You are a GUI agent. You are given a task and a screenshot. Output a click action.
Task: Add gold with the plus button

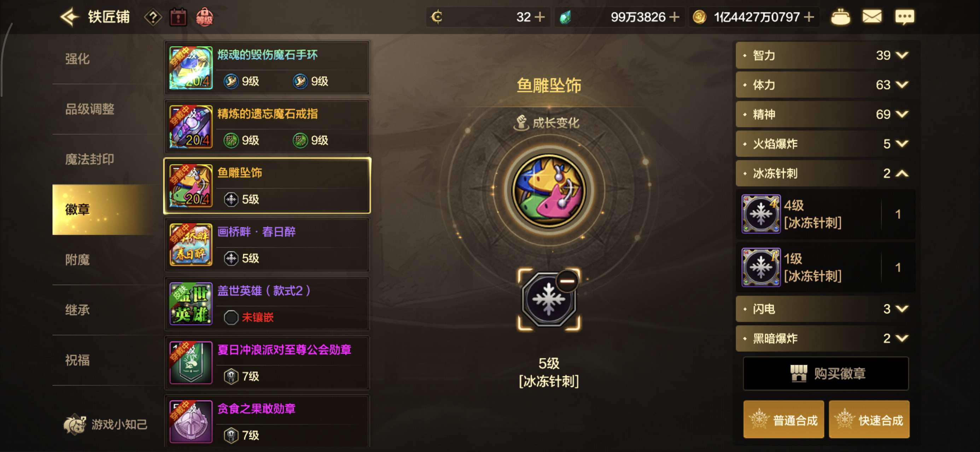click(x=809, y=17)
